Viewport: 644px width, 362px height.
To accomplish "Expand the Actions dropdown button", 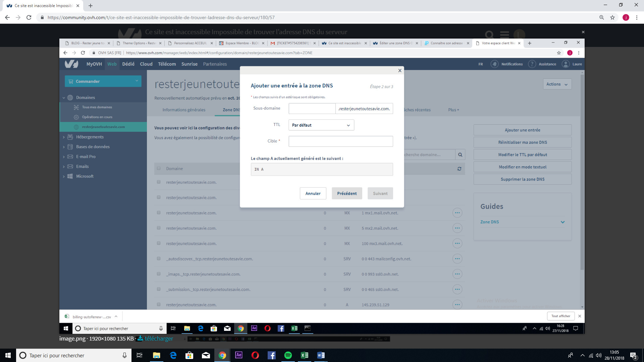I will pos(557,84).
